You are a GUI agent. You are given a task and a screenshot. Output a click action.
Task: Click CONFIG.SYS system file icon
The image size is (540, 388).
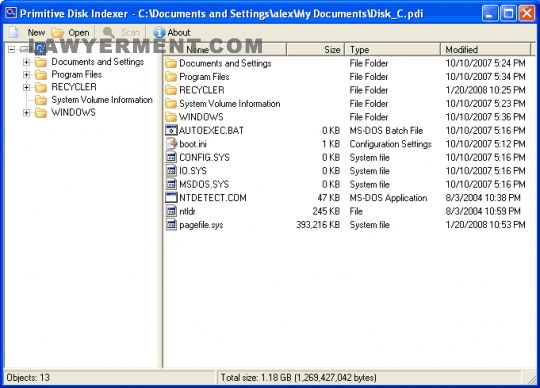tap(171, 157)
